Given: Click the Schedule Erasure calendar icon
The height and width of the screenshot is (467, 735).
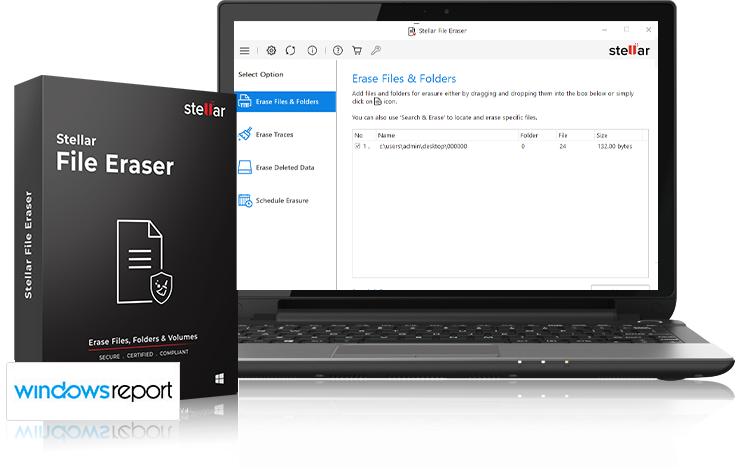Looking at the screenshot, I should [x=245, y=201].
